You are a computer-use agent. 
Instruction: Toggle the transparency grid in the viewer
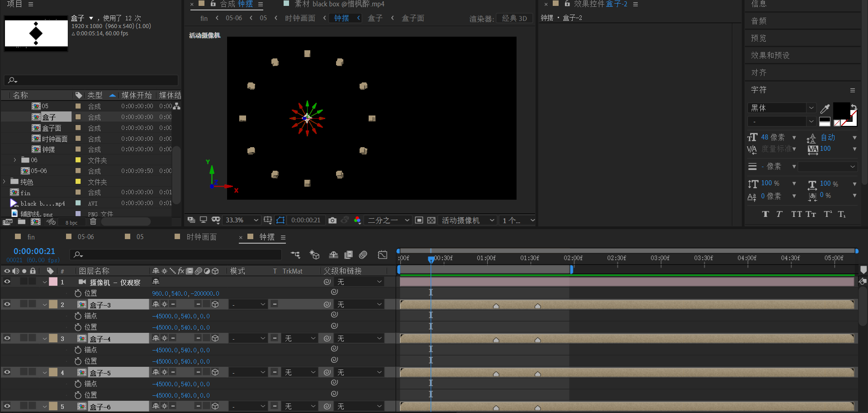click(432, 220)
